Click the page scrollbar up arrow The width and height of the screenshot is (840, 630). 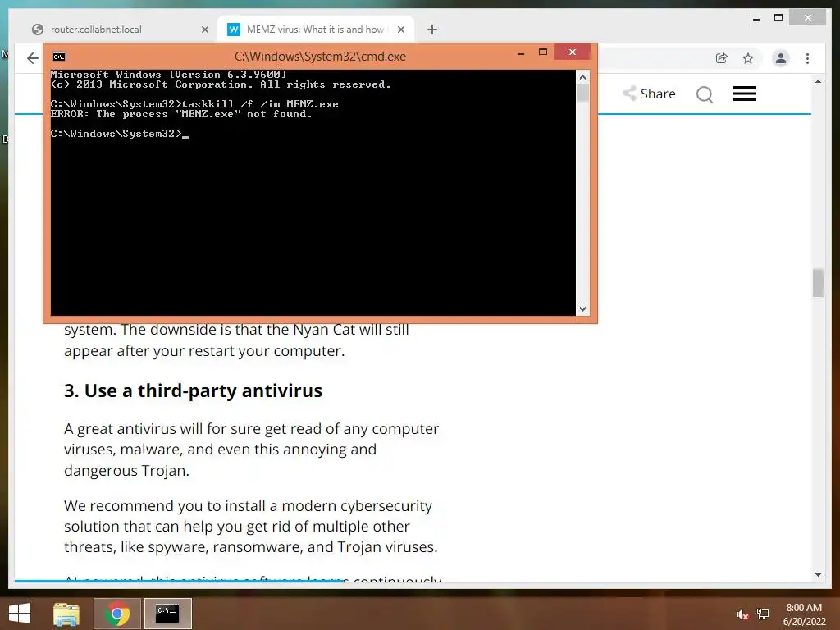[818, 81]
